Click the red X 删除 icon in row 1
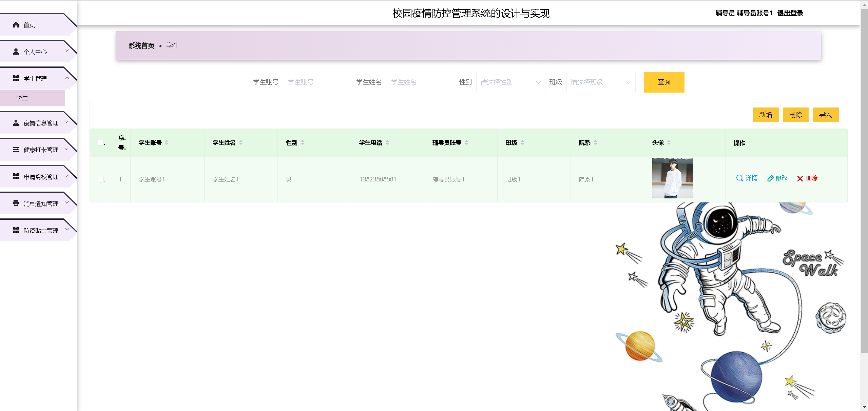 pos(800,179)
